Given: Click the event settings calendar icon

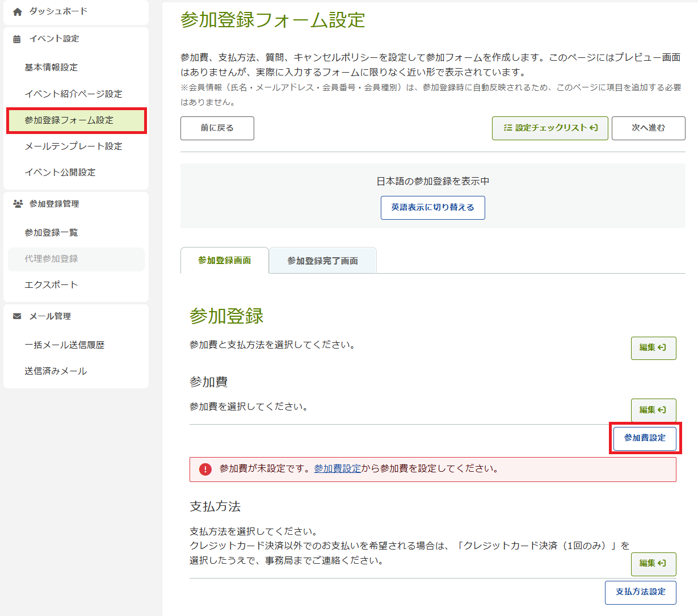Looking at the screenshot, I should coord(18,39).
